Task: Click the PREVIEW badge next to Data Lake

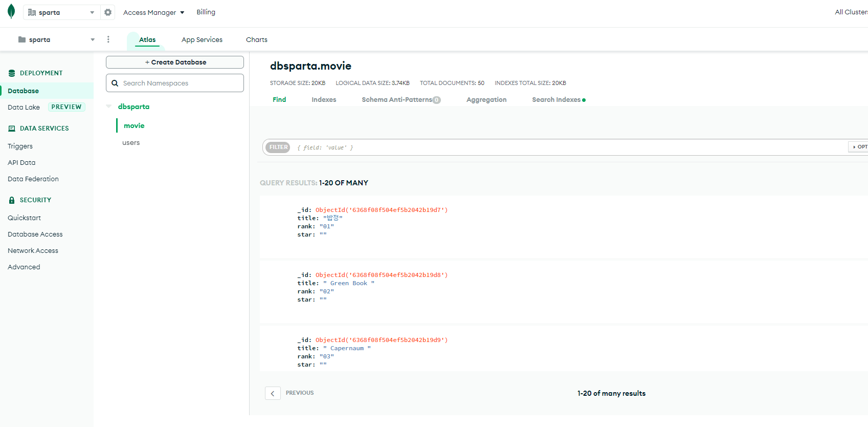Action: click(x=66, y=107)
